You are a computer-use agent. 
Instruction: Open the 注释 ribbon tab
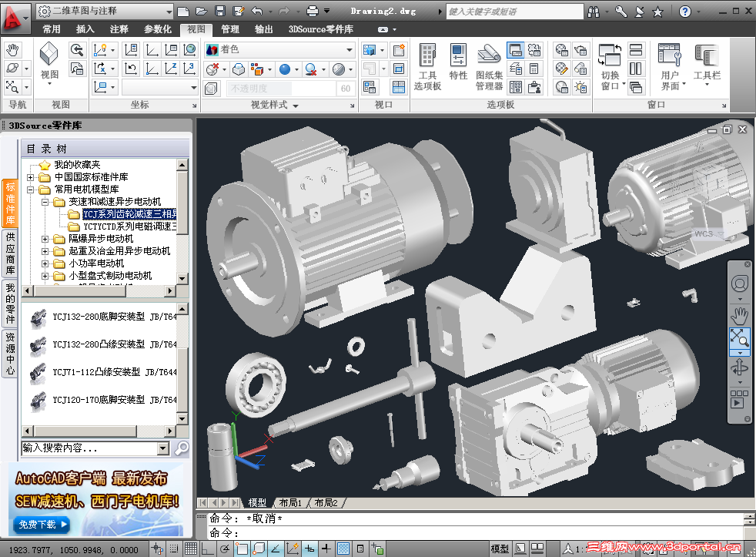[x=119, y=29]
